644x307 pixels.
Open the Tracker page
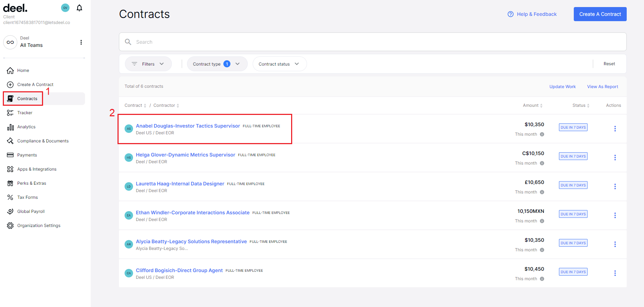point(25,113)
